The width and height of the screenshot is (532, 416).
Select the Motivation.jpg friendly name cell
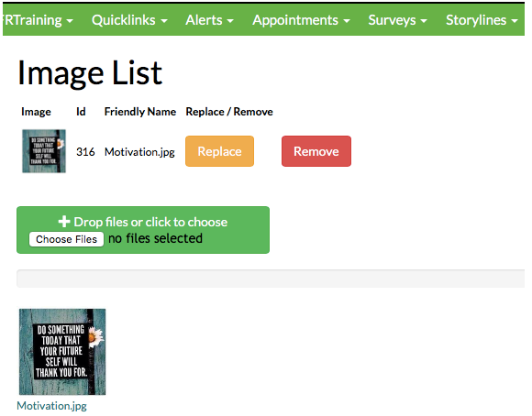pyautogui.click(x=139, y=152)
